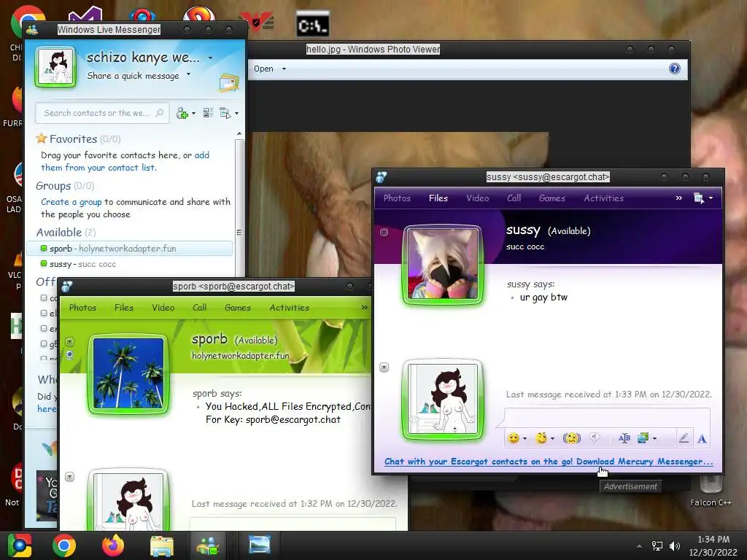747x560 pixels.
Task: Click the Messenger taskbar button
Action: pos(208,545)
